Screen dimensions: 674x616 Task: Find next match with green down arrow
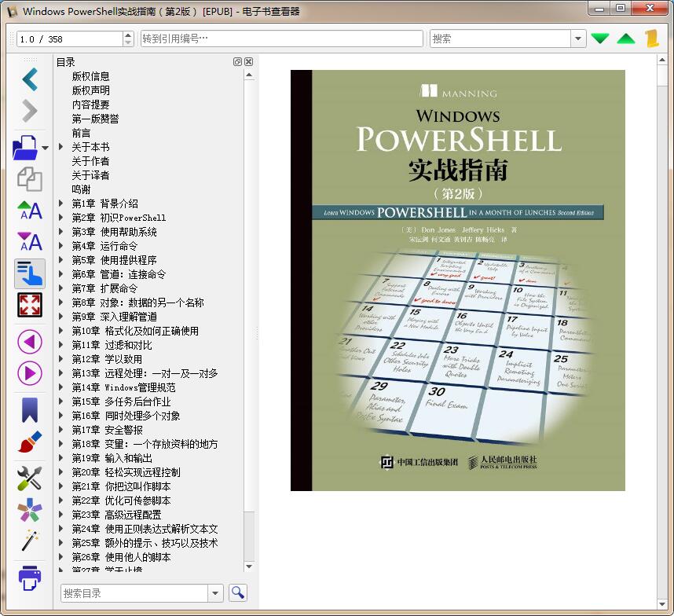(600, 38)
